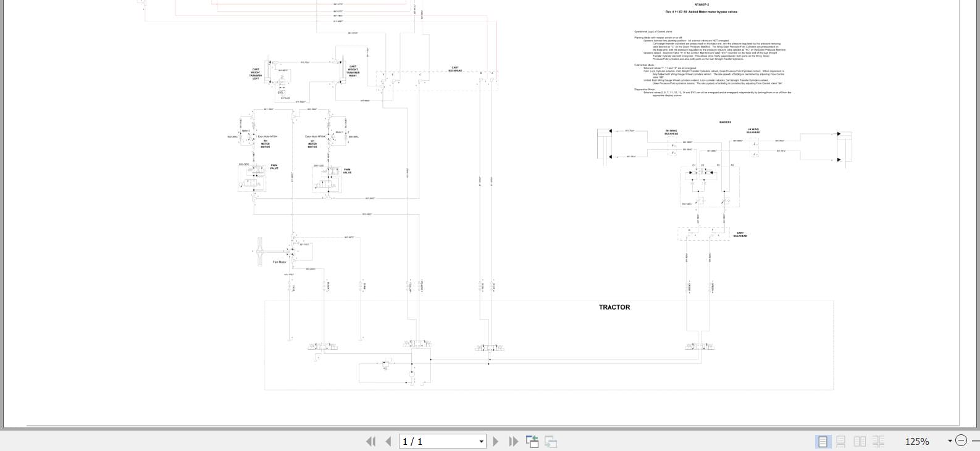Click the TRACTOR label in the diagram
The image size is (980, 451).
(614, 307)
